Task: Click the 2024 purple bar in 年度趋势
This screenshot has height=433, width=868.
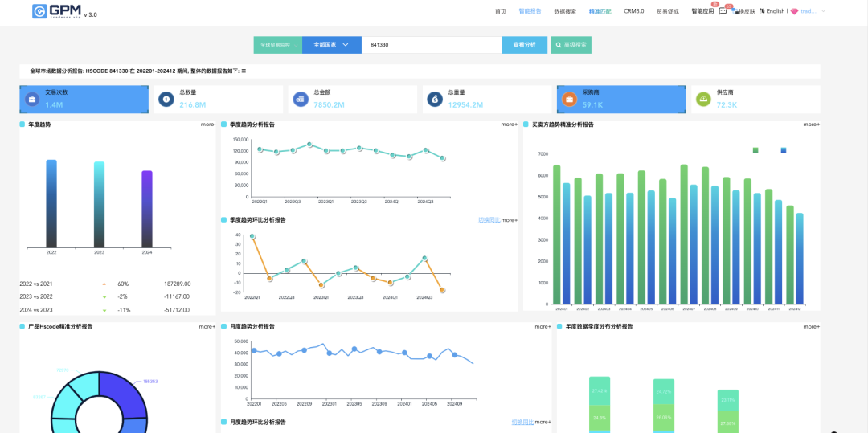Action: [147, 209]
